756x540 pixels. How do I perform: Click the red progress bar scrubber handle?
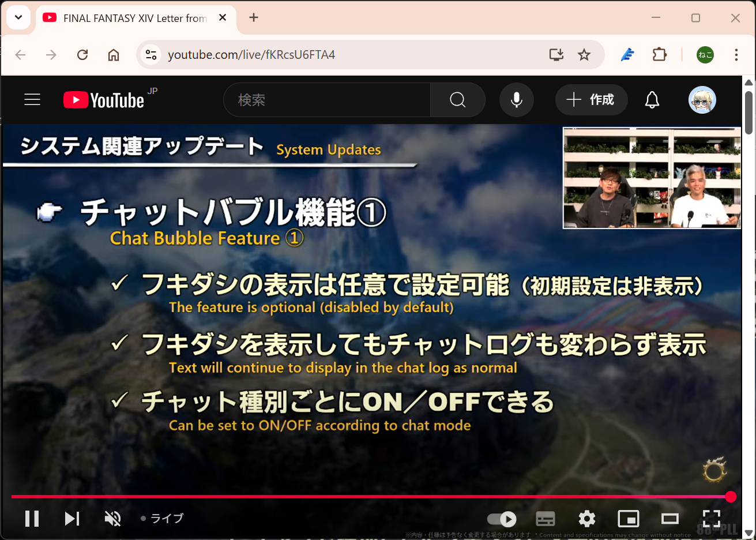pyautogui.click(x=731, y=497)
